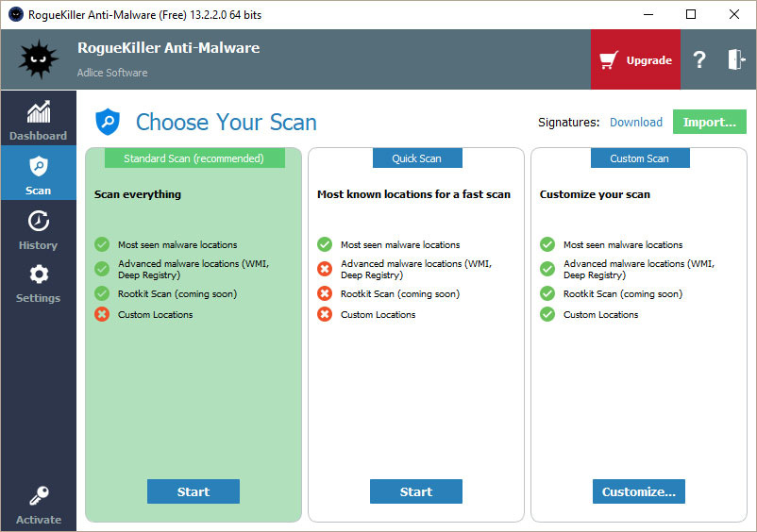The image size is (757, 532).
Task: Click green check for Custom Scan Advanced locations
Action: click(x=547, y=269)
